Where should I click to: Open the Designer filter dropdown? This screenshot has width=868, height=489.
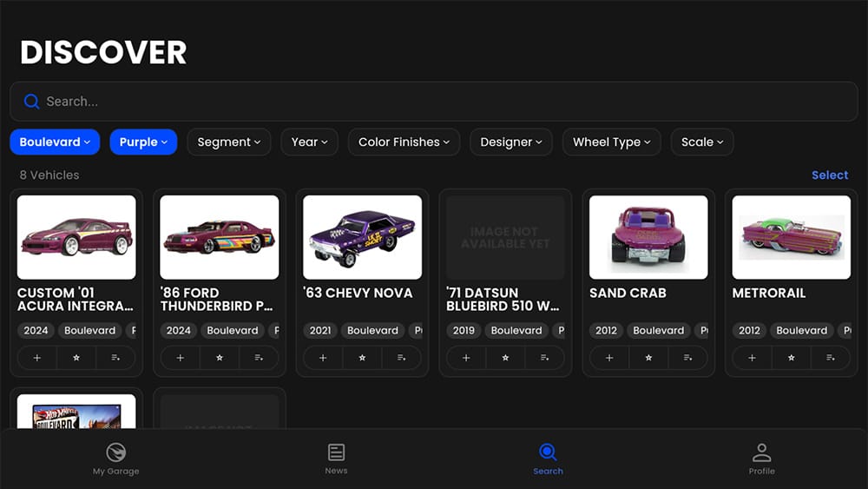point(511,142)
